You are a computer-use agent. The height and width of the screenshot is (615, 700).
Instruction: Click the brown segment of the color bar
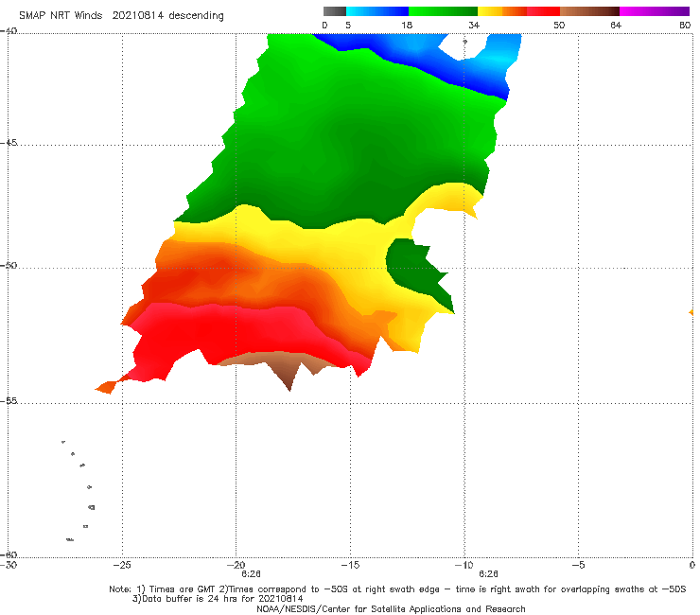pyautogui.click(x=589, y=11)
